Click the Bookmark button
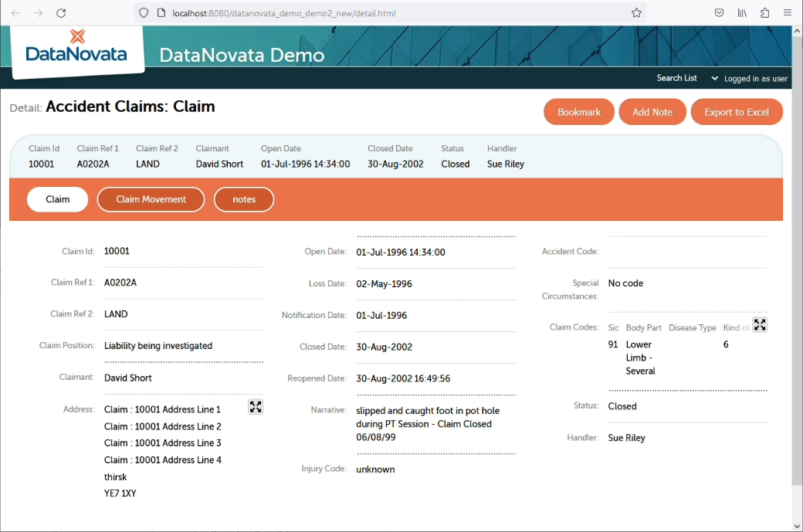 pyautogui.click(x=579, y=111)
